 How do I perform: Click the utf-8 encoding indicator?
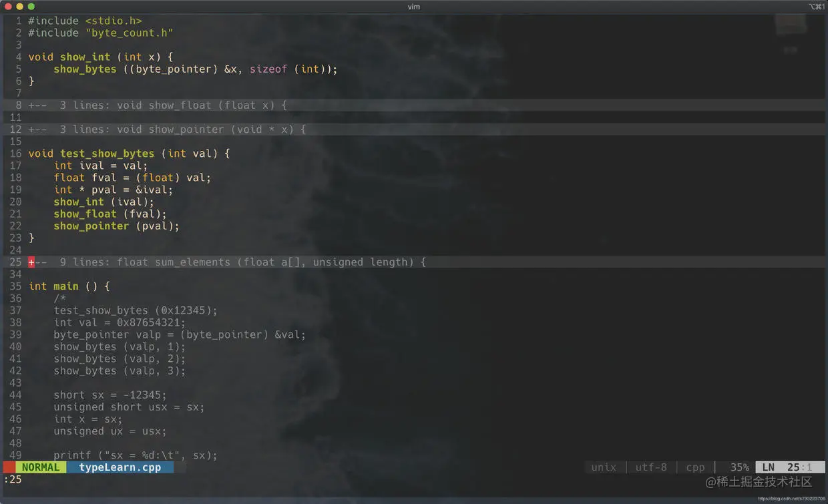coord(651,467)
